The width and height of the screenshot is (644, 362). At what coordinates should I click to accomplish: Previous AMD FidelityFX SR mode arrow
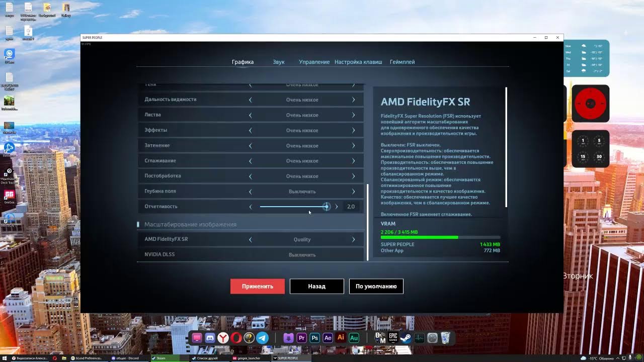click(251, 240)
